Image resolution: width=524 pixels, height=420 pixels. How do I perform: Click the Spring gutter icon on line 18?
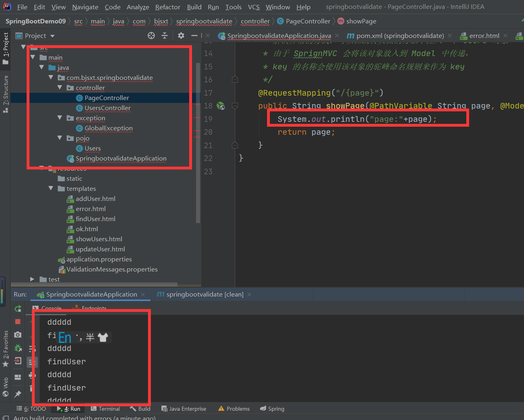pyautogui.click(x=221, y=106)
